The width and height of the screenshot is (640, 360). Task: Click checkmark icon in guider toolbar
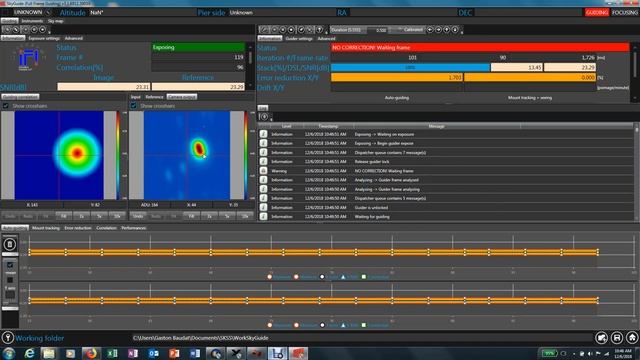click(301, 30)
